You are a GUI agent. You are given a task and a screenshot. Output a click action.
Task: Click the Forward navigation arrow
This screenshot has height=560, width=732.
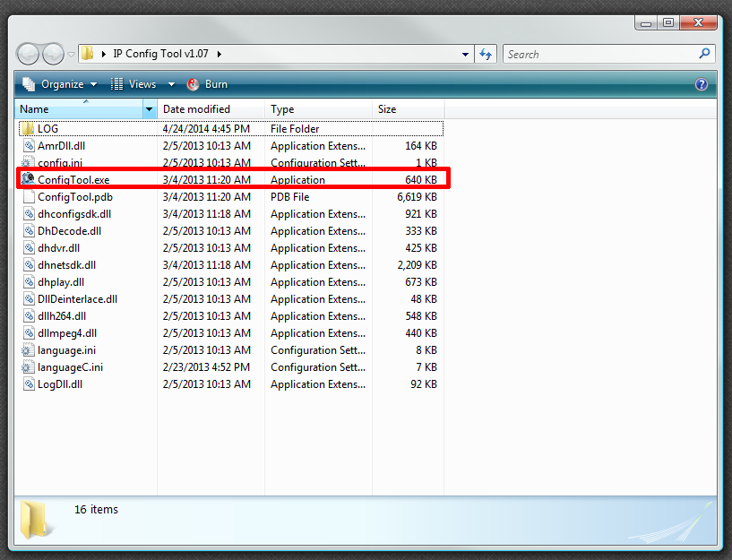(x=54, y=54)
